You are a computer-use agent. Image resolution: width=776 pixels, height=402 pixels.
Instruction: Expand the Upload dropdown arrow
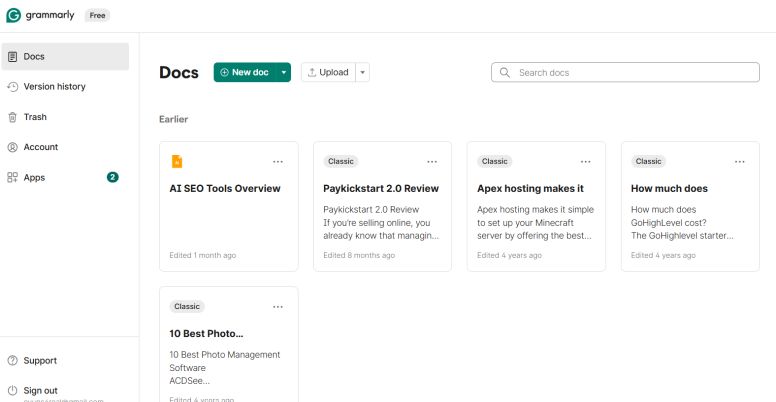[362, 72]
